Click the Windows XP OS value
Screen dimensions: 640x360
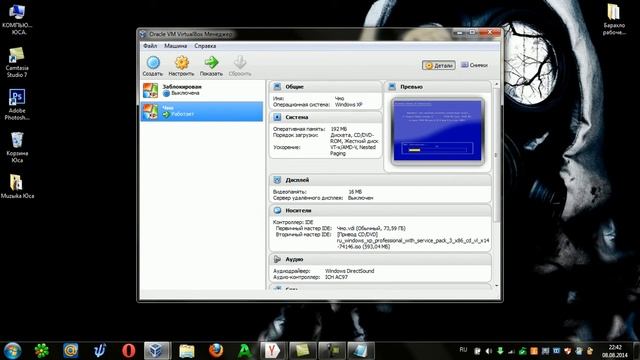[x=348, y=104]
